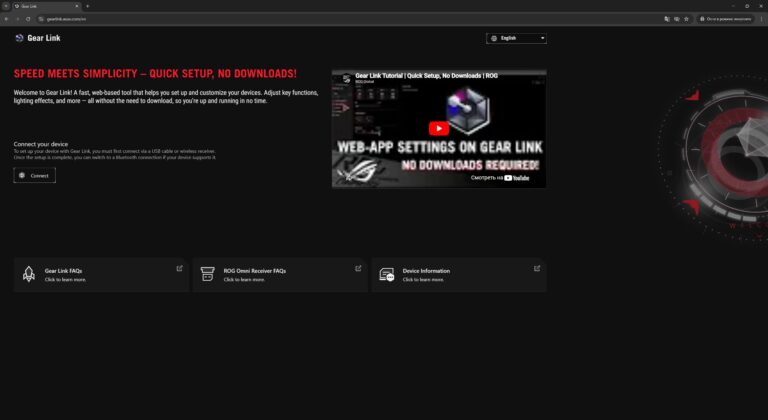
Task: Open the video title link on YouTube
Action: [426, 75]
